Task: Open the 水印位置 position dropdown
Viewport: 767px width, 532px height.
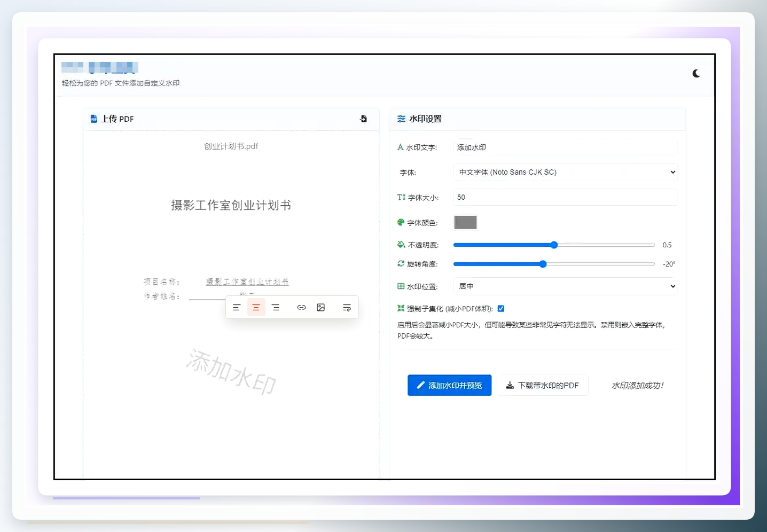Action: [x=565, y=286]
